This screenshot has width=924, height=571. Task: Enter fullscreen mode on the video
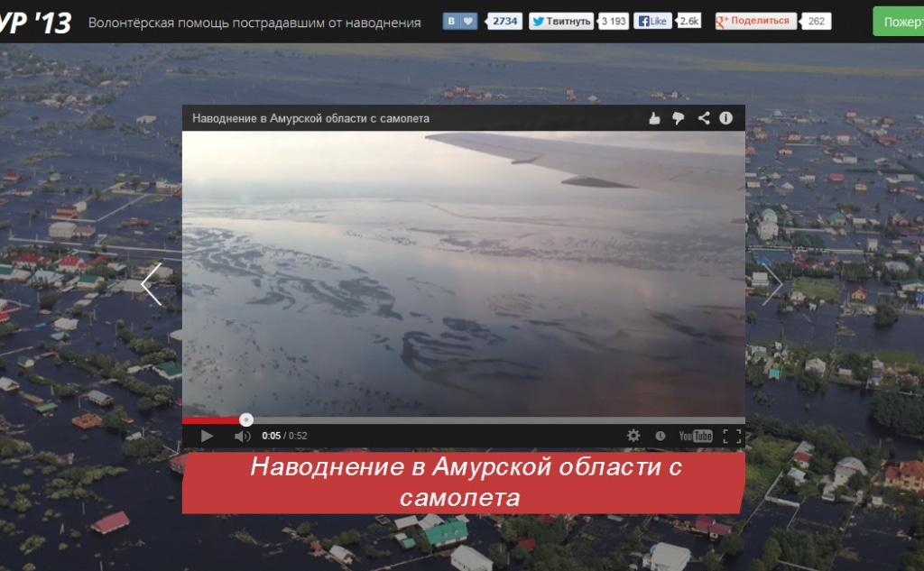point(732,435)
